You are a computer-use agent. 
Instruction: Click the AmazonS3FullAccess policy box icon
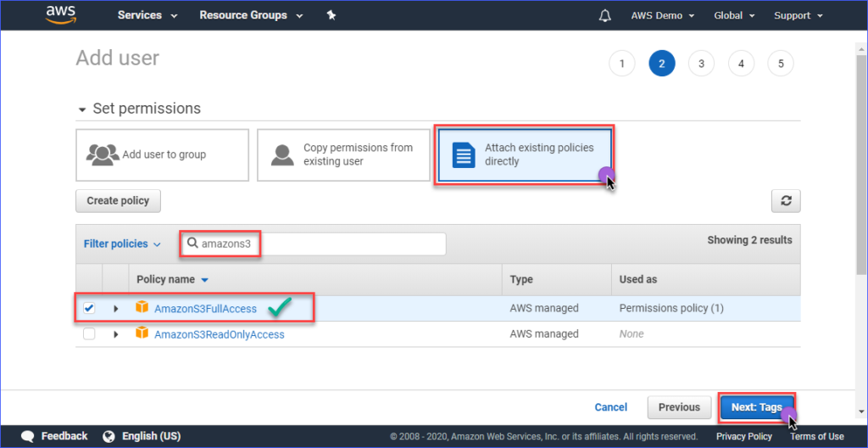click(142, 307)
